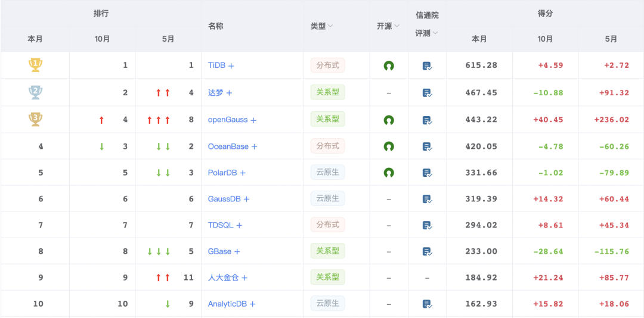Image resolution: width=644 pixels, height=318 pixels.
Task: Click GBase's score change -115.76
Action: tap(612, 251)
